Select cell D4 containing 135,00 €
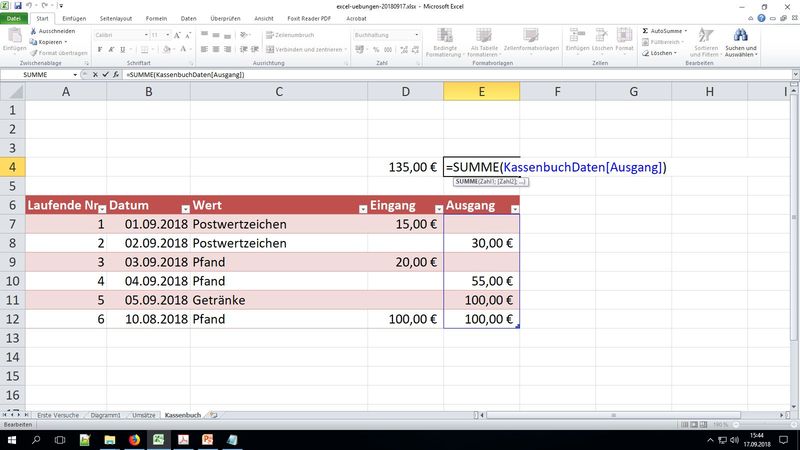 (x=405, y=166)
